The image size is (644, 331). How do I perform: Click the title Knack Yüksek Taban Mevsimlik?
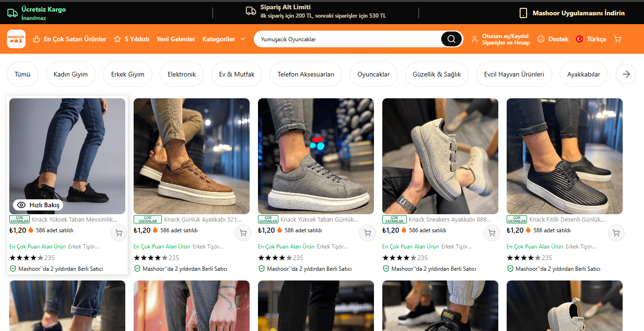[74, 219]
